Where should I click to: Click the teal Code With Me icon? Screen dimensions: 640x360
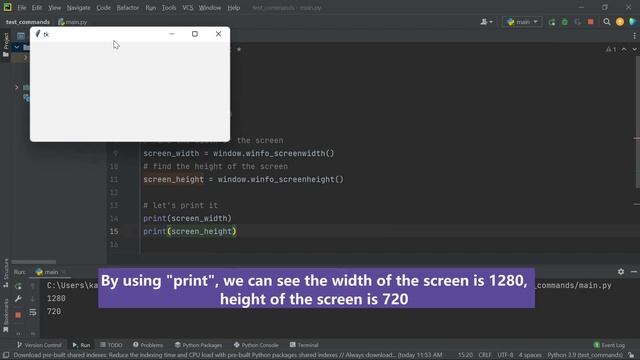point(633,22)
